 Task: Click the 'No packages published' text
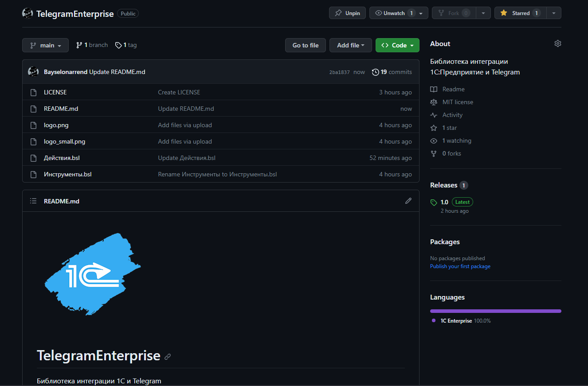458,258
